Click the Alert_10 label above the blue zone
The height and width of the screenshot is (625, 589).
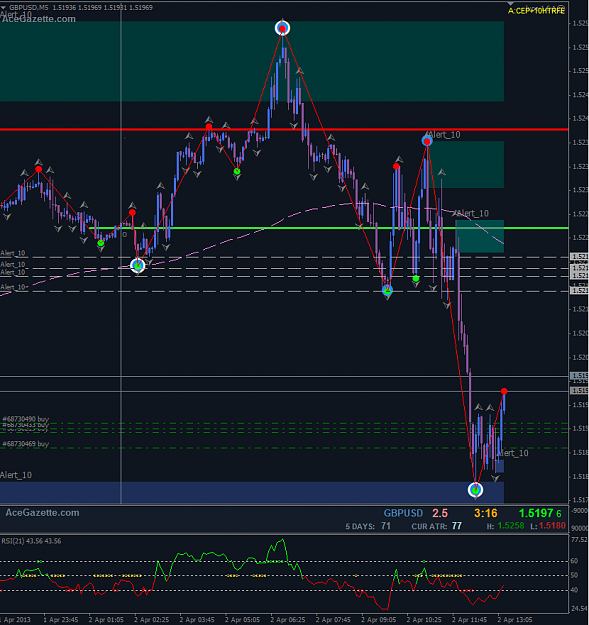[x=16, y=475]
